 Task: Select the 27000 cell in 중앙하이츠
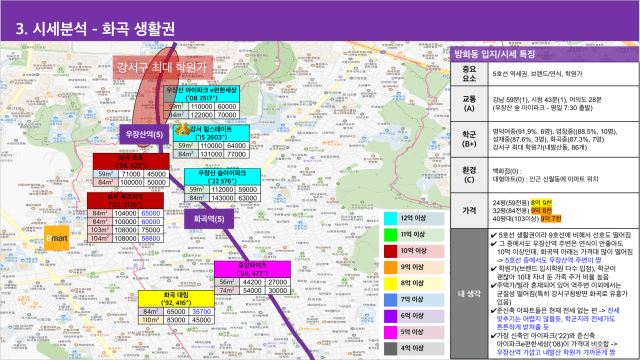tap(278, 282)
